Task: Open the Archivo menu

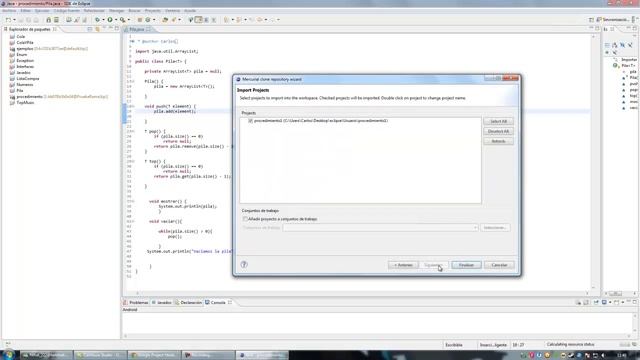Action: tap(9, 11)
